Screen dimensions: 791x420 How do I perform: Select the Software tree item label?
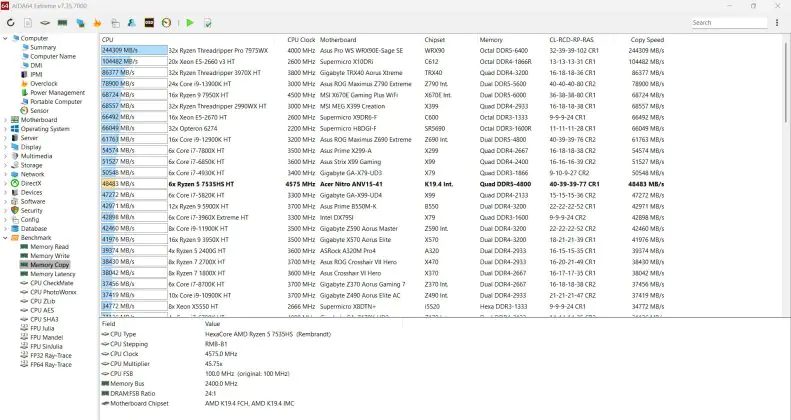(33, 202)
